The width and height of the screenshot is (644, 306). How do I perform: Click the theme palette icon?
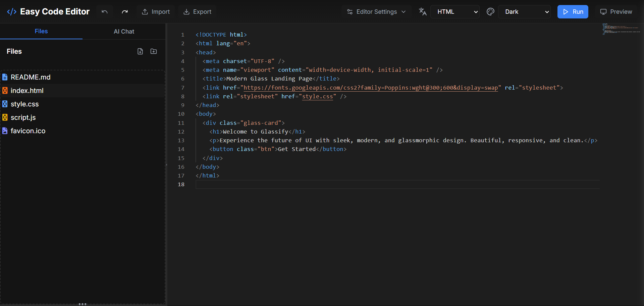490,12
